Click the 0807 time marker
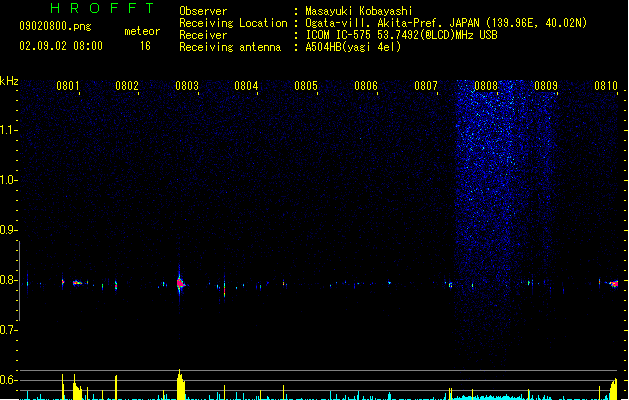Viewport: 629px width, 400px height. click(426, 86)
